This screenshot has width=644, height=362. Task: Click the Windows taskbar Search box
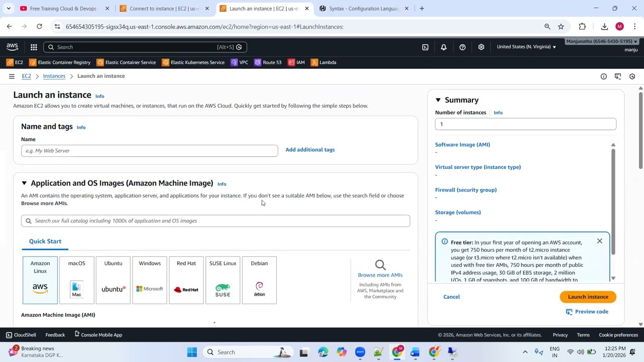249,352
